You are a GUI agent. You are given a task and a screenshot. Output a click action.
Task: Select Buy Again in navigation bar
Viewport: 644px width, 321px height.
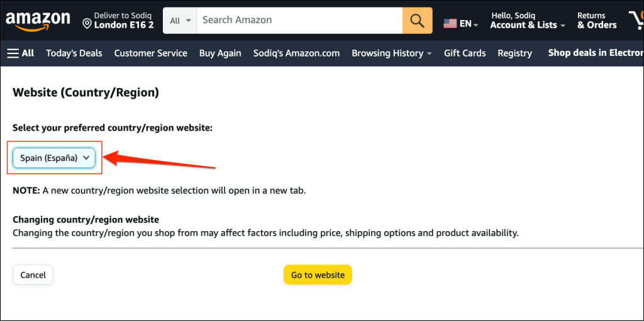(x=220, y=53)
